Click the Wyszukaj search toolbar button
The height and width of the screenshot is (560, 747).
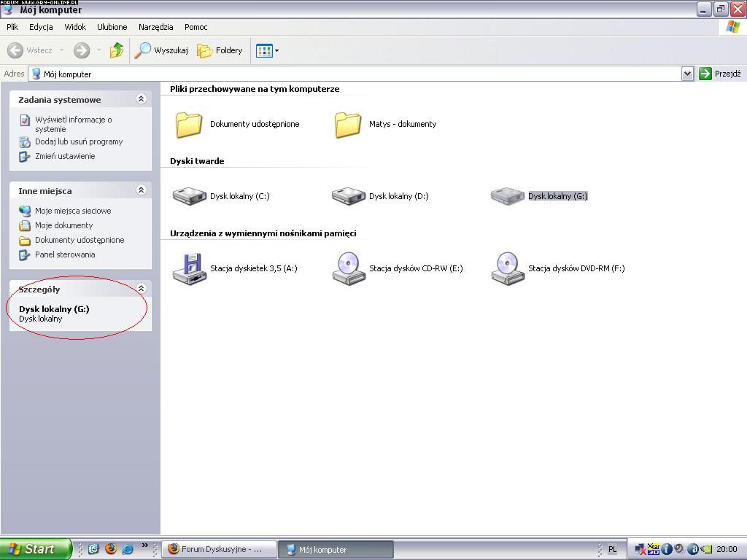[x=162, y=50]
